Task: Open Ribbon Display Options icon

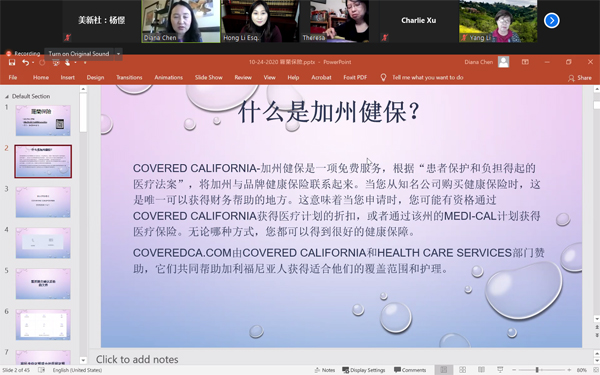Action: tap(525, 62)
